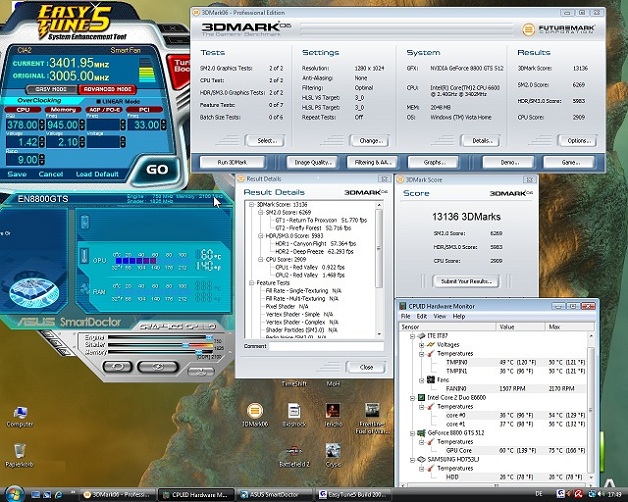Click the red Avira tray icon
Image resolution: width=628 pixels, height=502 pixels.
coord(579,494)
